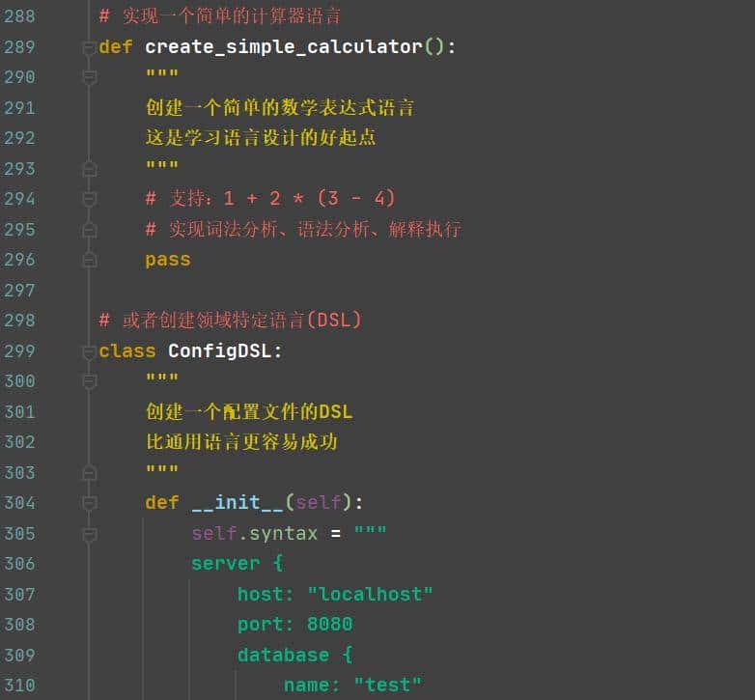Click the comment '# 实现一个简单的计算器语言'

click(x=219, y=16)
